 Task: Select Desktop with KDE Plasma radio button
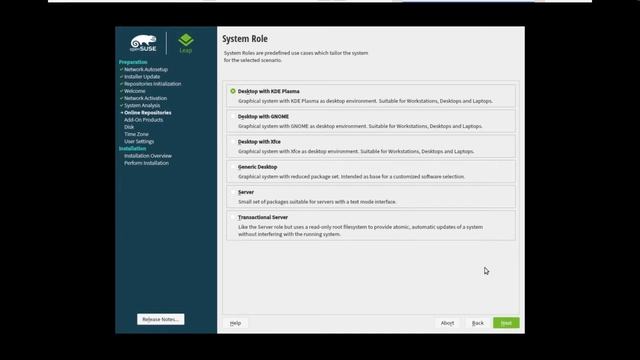point(233,91)
